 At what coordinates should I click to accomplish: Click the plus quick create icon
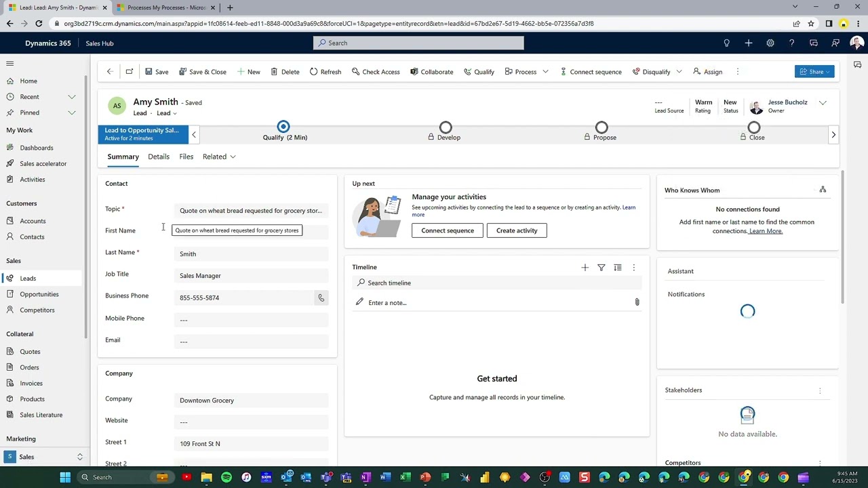point(748,43)
